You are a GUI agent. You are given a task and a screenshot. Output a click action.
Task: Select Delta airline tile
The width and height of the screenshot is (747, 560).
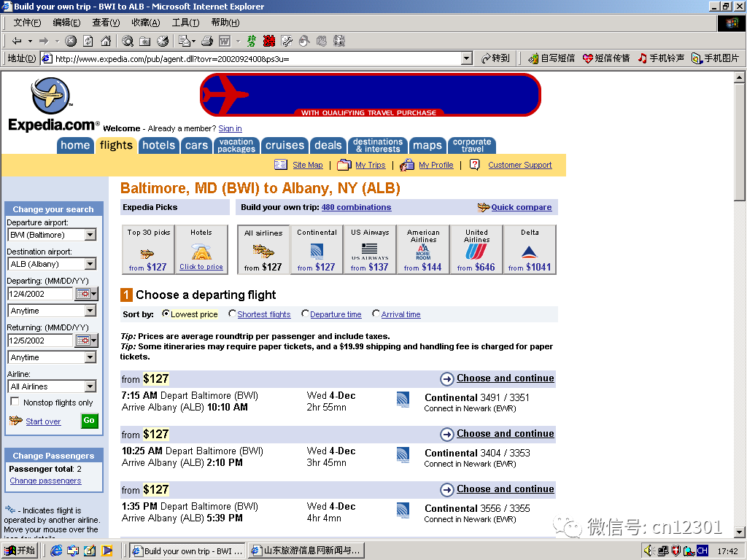(530, 249)
